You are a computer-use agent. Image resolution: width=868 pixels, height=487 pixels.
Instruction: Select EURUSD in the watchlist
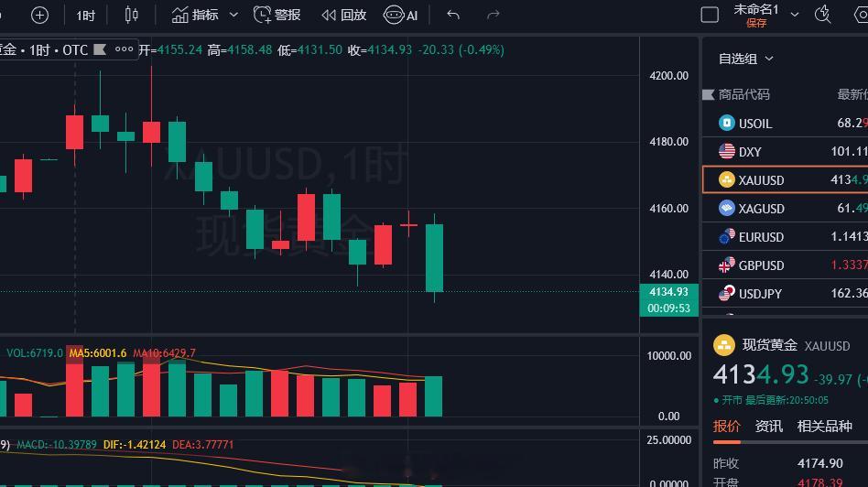785,237
